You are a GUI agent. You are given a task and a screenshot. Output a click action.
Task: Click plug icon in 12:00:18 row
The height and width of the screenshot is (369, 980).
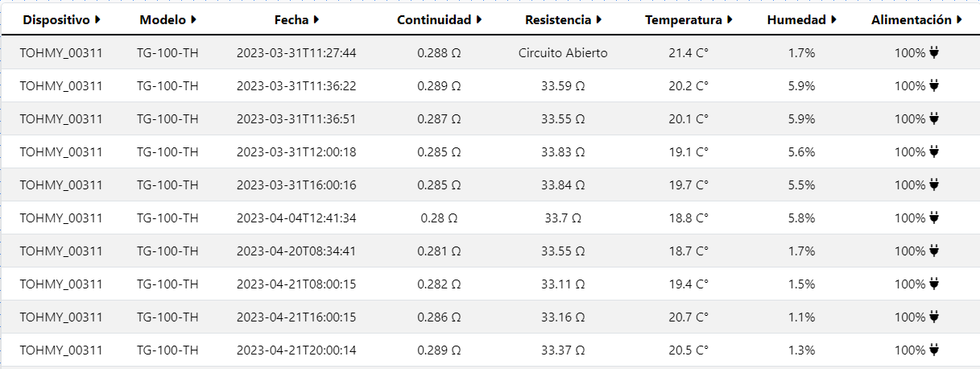934,151
